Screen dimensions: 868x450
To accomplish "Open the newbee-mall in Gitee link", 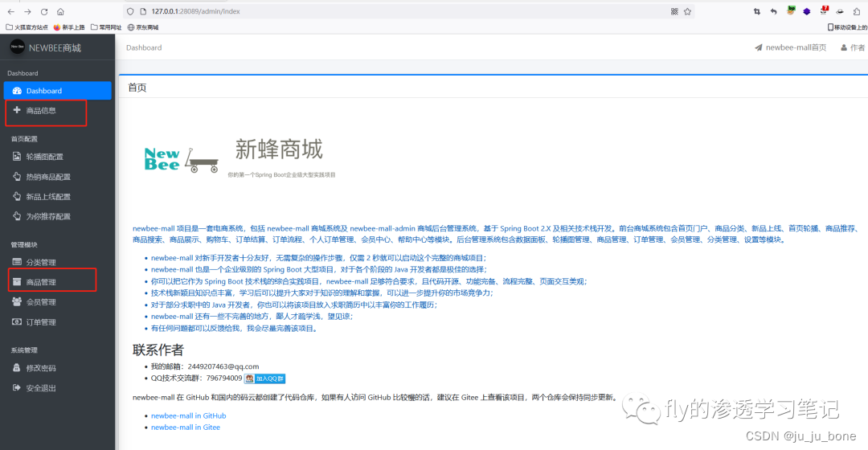I will [x=186, y=427].
